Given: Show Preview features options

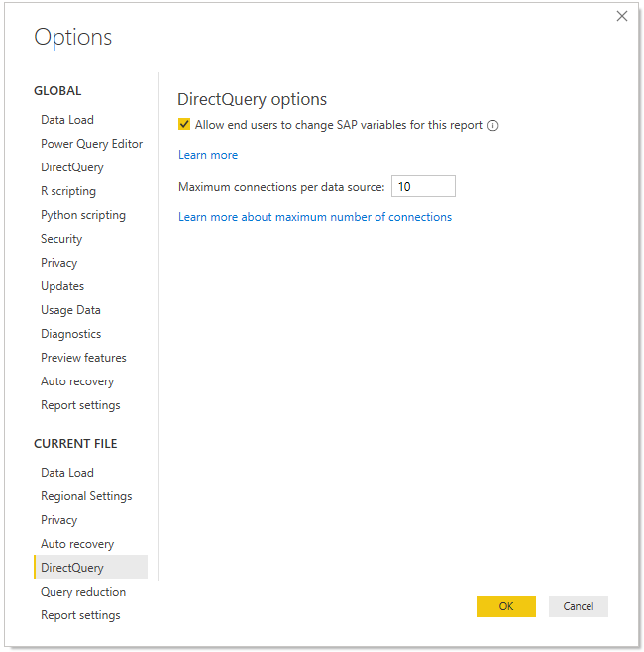Looking at the screenshot, I should 83,358.
